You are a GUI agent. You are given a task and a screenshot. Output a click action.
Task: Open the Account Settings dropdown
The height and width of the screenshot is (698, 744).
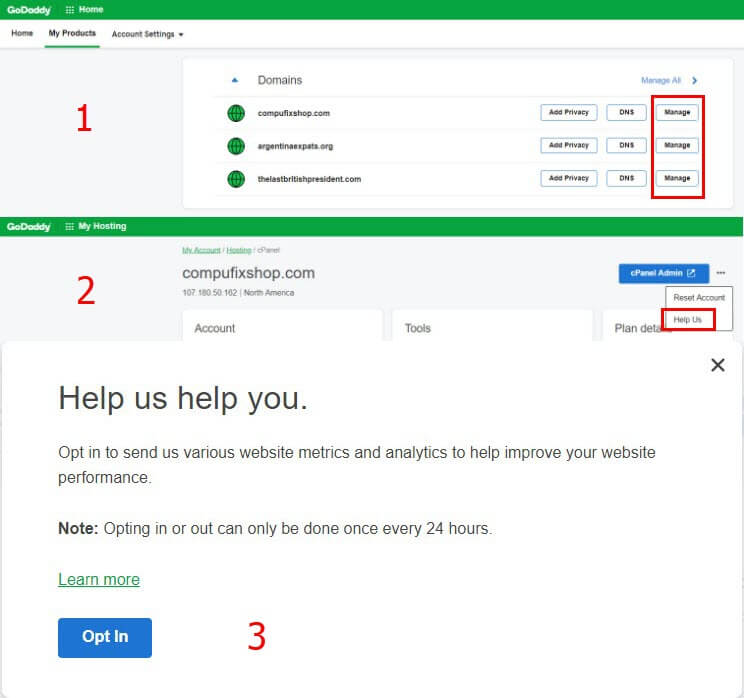[148, 34]
